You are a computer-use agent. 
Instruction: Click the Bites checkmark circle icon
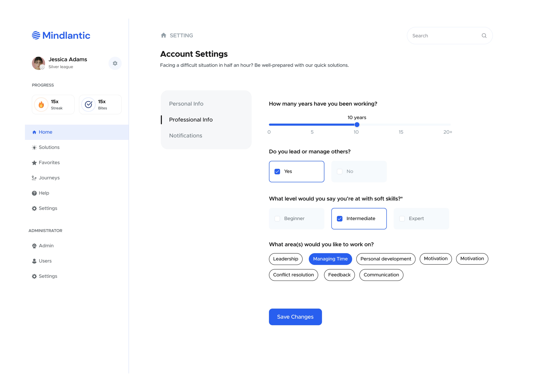click(88, 104)
